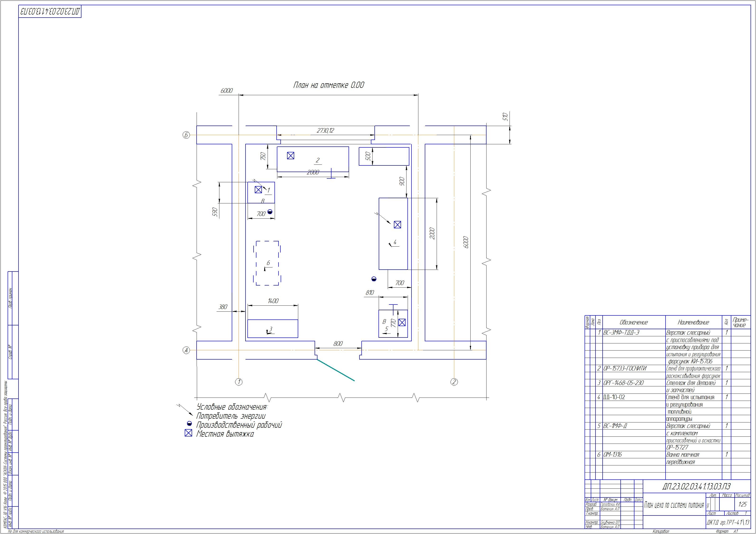The width and height of the screenshot is (756, 534).
Task: Click the worker symbol near the 810 dimension
Action: (373, 279)
